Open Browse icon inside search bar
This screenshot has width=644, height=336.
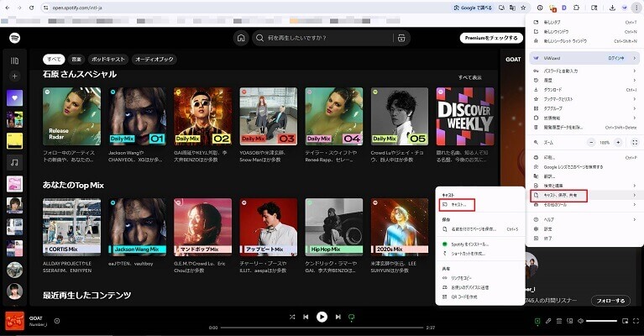point(401,38)
